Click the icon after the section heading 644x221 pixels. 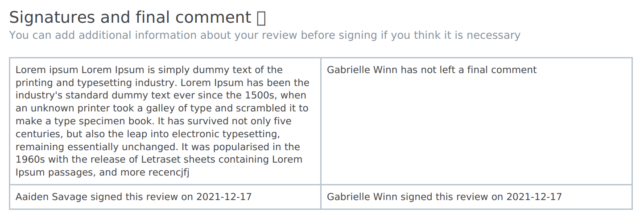(x=262, y=17)
